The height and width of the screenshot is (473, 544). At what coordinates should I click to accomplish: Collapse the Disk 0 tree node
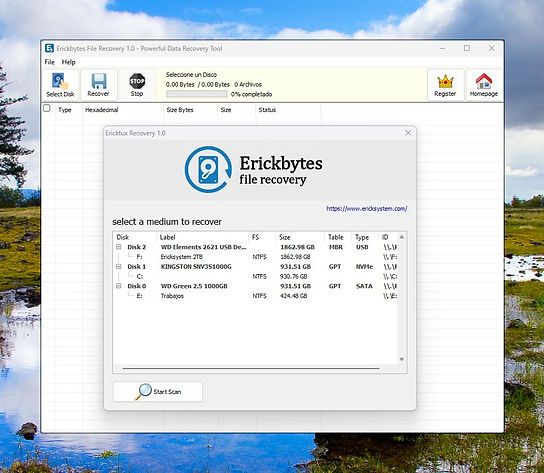tap(119, 286)
